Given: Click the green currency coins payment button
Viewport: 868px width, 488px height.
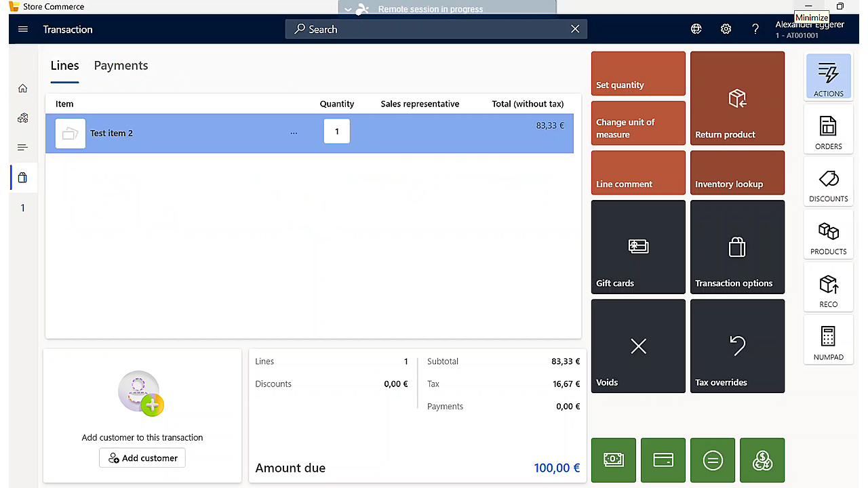Looking at the screenshot, I should [762, 460].
